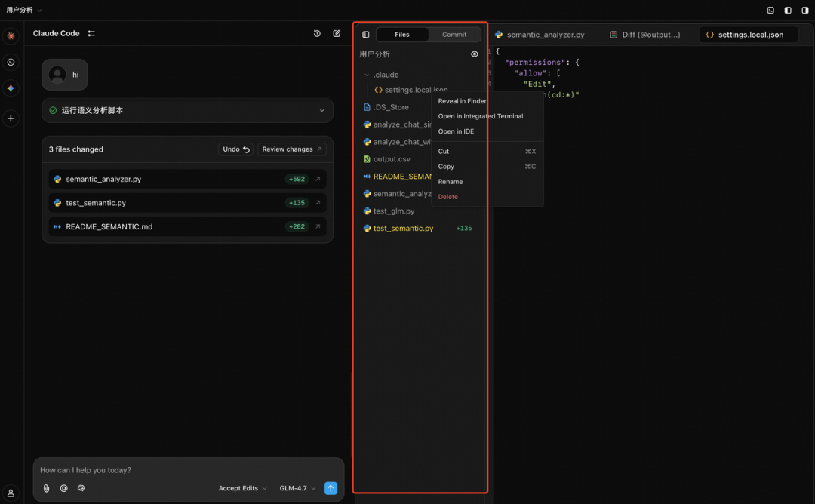The width and height of the screenshot is (815, 504).
Task: Select the orange Claude icon in sidebar
Action: pos(11,36)
